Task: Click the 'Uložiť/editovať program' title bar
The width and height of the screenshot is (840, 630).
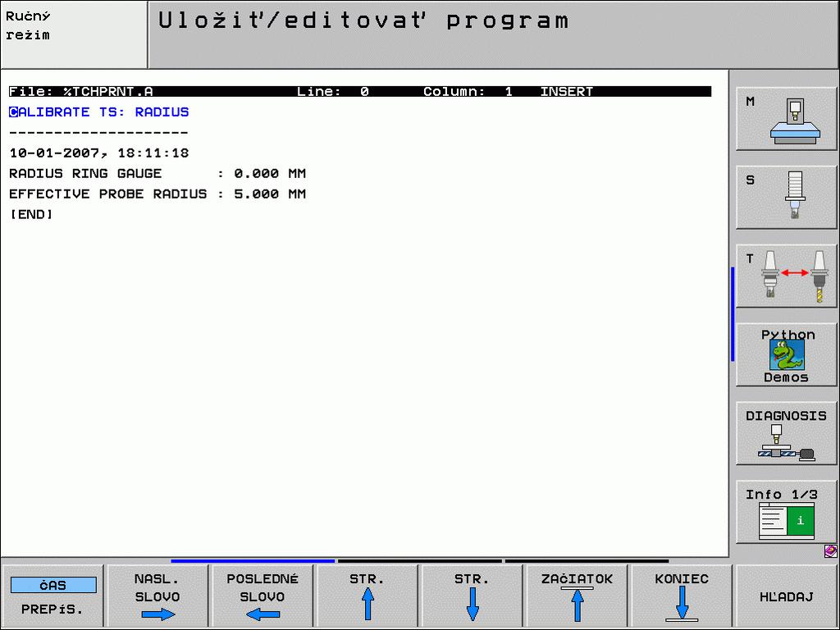Action: click(x=493, y=34)
